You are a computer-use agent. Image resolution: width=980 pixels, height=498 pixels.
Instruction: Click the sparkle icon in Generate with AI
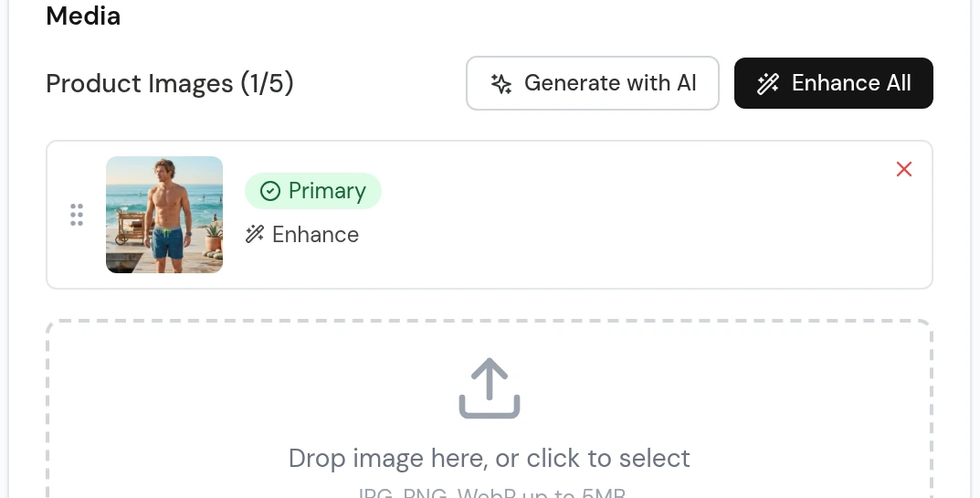501,84
